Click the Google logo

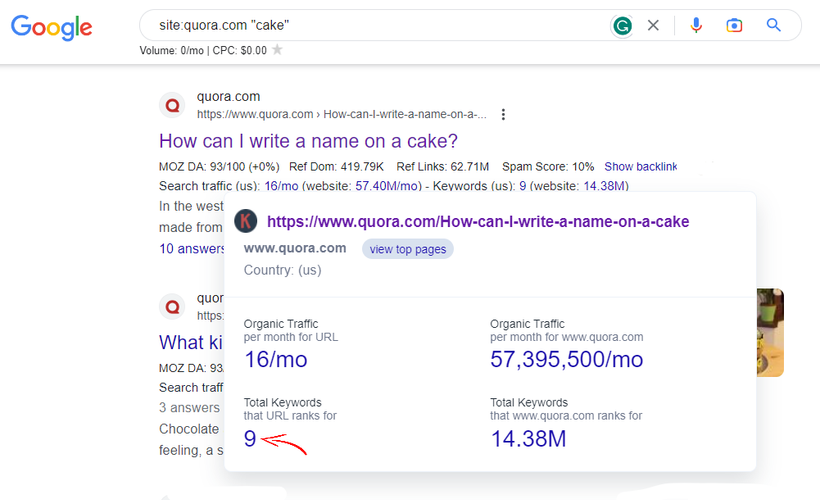51,27
